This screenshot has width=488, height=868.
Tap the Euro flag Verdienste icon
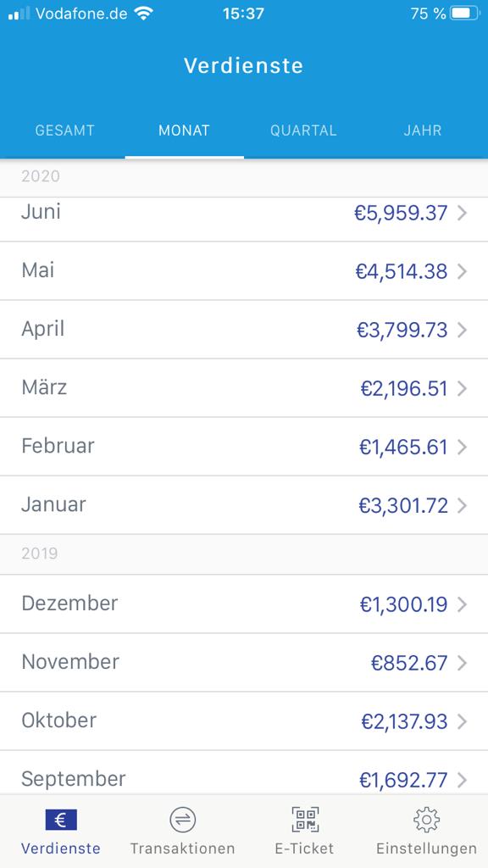tap(61, 820)
